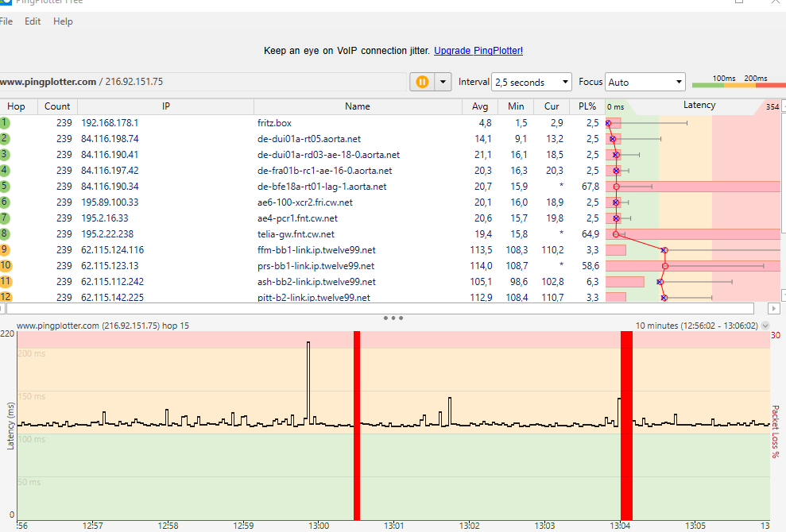
Task: Select hop 11 orange circle icon
Action: pos(6,281)
